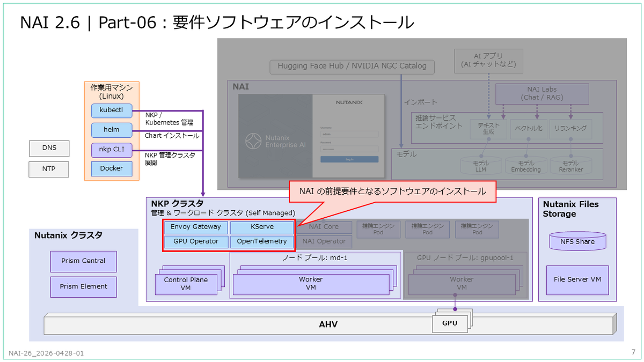Screen dimensions: 644x362
Task: Click the Log in button in NAI screenshot
Action: click(x=349, y=159)
